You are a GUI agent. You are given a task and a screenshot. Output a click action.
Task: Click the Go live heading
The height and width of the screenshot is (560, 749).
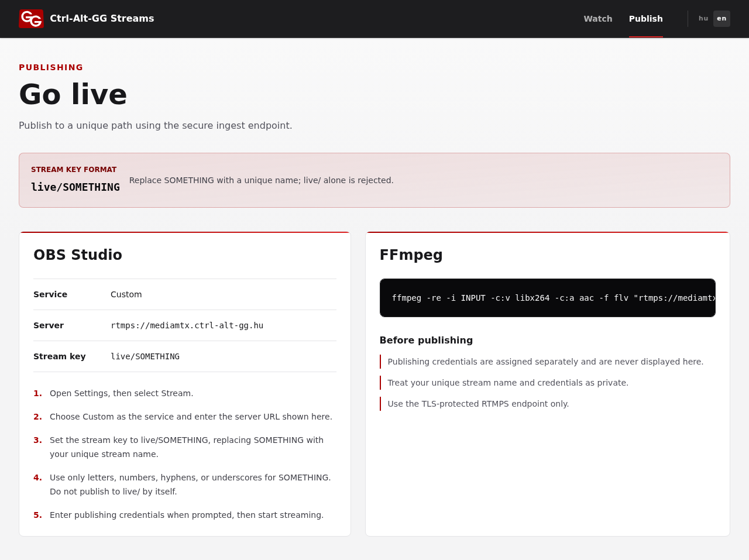[x=73, y=94]
